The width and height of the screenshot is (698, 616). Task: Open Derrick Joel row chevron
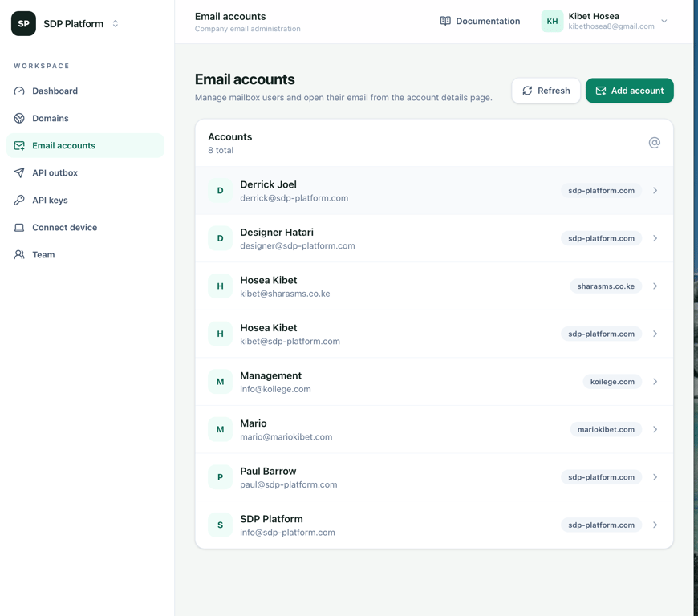coord(655,191)
